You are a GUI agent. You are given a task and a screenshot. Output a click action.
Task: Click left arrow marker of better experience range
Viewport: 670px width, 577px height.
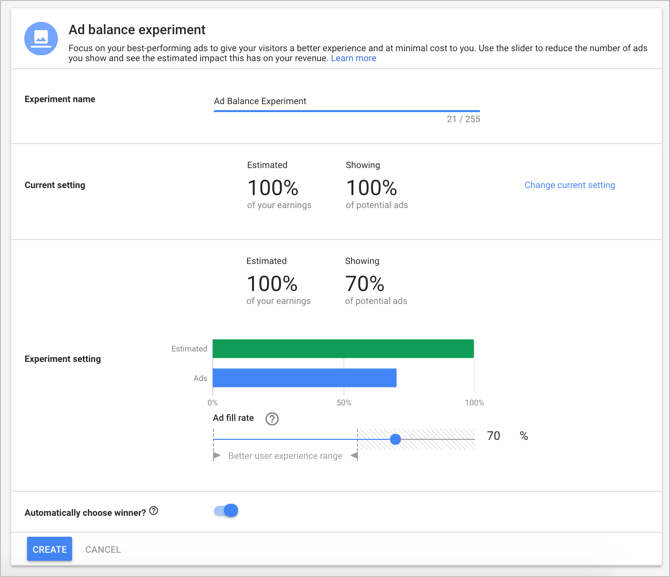click(x=217, y=456)
